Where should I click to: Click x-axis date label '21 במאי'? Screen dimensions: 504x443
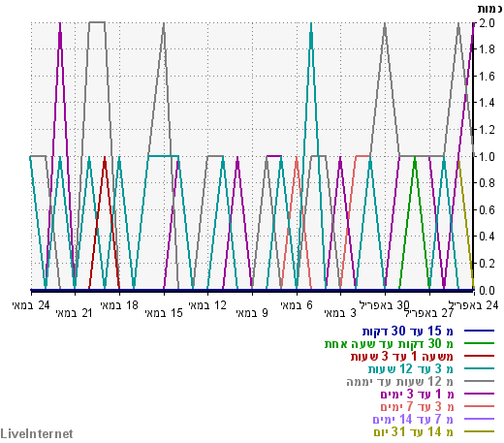(x=75, y=313)
